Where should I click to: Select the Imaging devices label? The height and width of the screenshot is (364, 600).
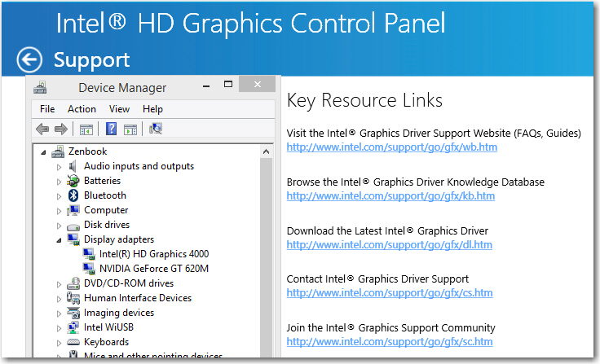119,313
